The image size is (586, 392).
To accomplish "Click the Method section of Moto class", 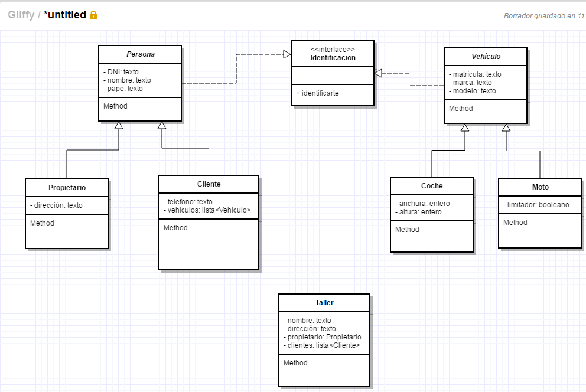I will (540, 231).
